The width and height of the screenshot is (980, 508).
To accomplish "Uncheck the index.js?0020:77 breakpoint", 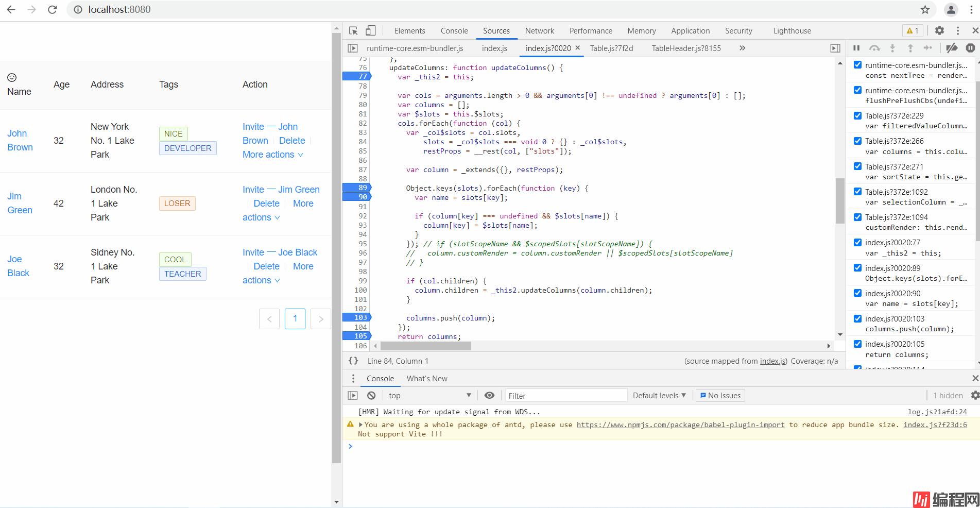I will tap(857, 243).
